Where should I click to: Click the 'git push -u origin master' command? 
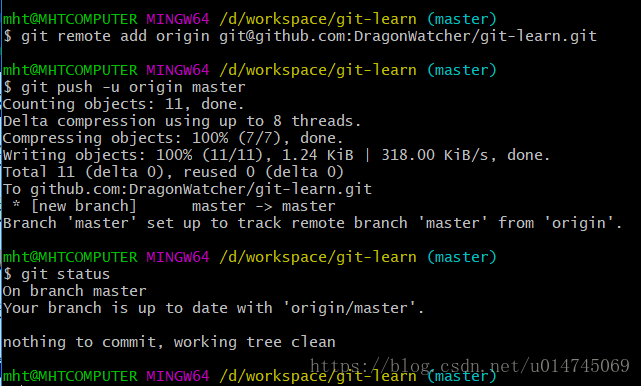pos(124,87)
